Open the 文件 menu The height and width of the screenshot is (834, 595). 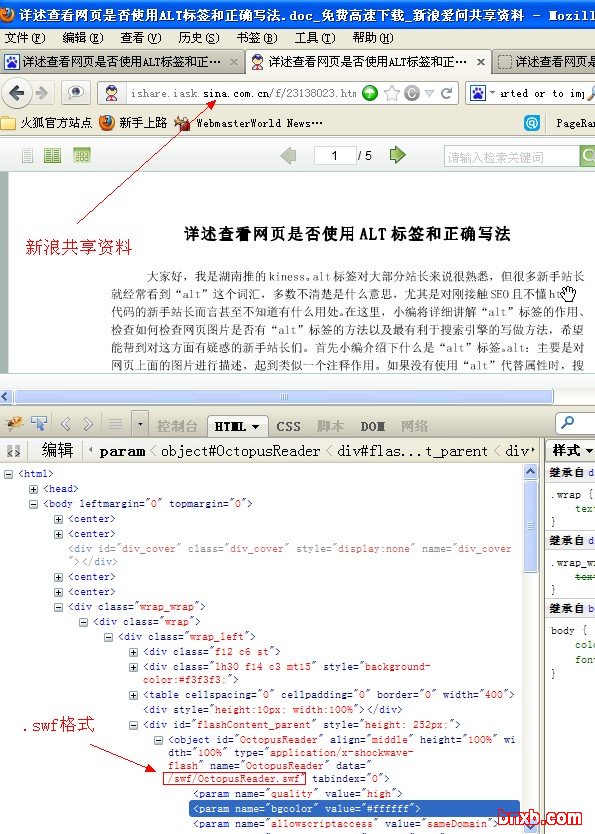pos(25,38)
